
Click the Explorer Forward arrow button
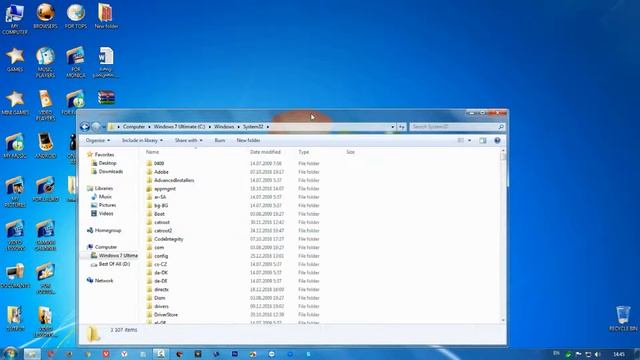(x=96, y=127)
